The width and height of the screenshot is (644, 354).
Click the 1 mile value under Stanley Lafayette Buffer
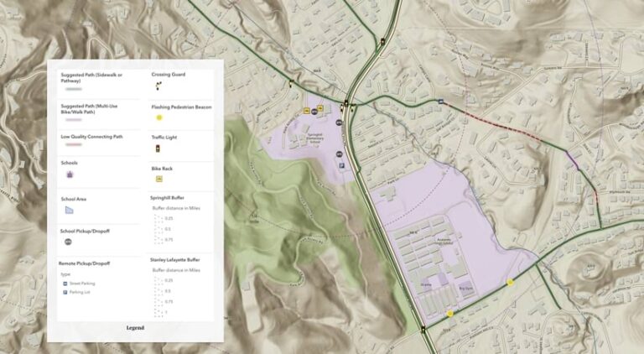tap(166, 313)
